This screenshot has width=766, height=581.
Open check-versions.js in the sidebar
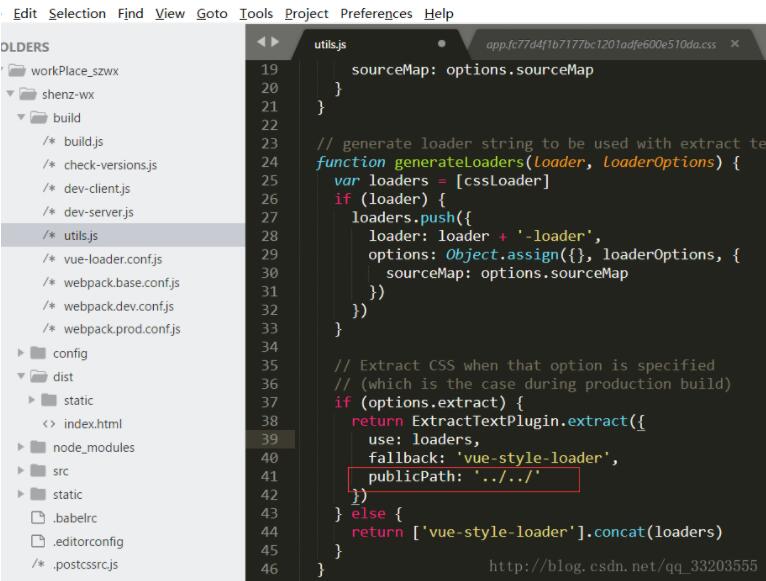[x=110, y=165]
